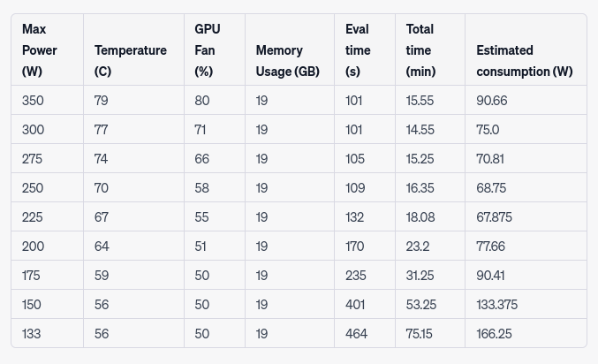
Task: Click the Eval time (s) header
Action: 358,50
